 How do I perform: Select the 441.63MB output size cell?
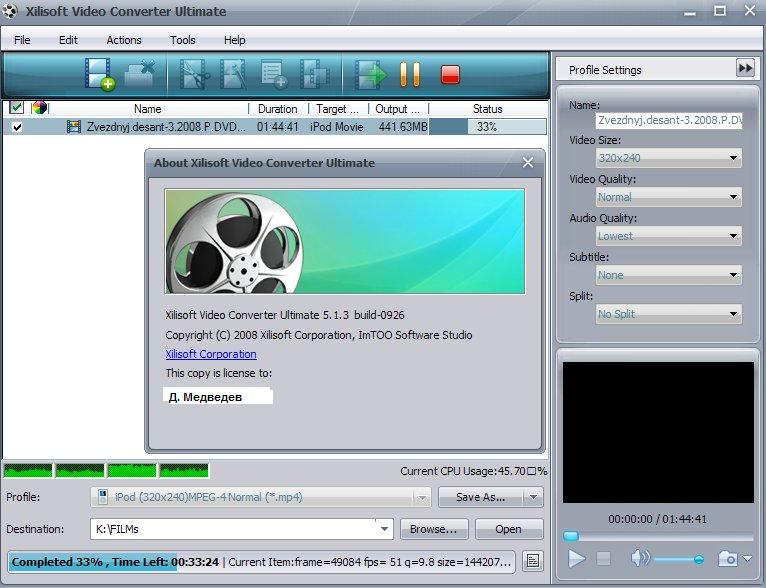pos(403,127)
